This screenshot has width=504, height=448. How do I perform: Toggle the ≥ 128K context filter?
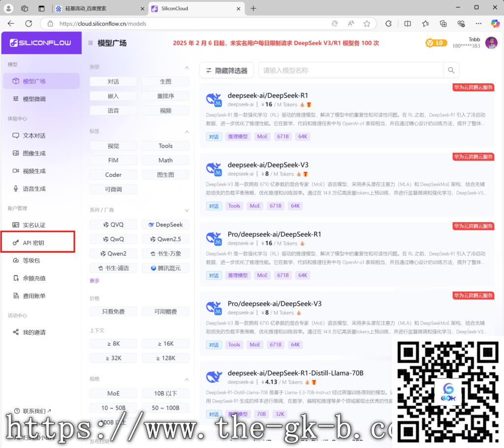[165, 358]
